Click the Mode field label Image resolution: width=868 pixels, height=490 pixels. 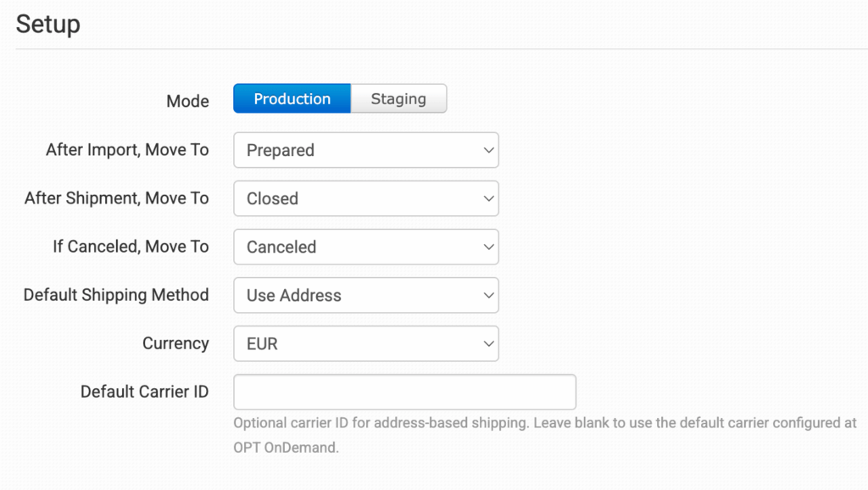click(187, 102)
